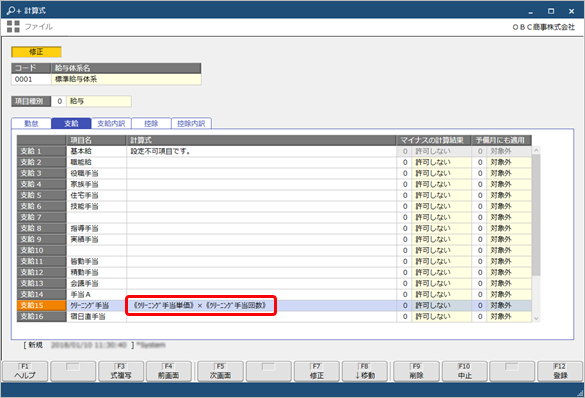Click the 標準給与体系 name field
This screenshot has height=398, width=585.
click(x=126, y=79)
